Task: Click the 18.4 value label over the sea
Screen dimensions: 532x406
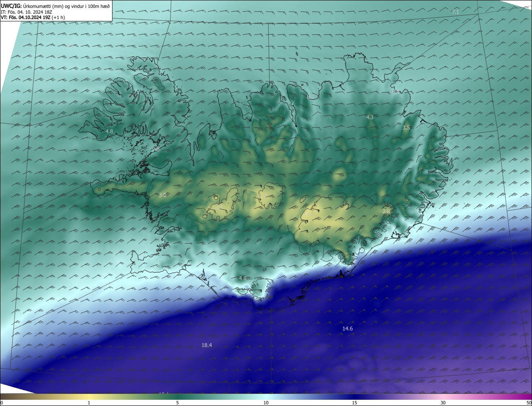Action: click(x=207, y=345)
